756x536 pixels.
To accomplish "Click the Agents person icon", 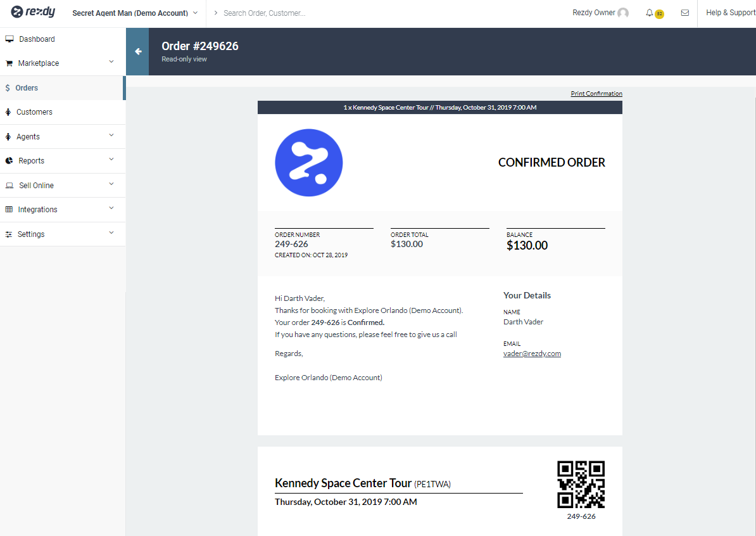I will pos(8,136).
